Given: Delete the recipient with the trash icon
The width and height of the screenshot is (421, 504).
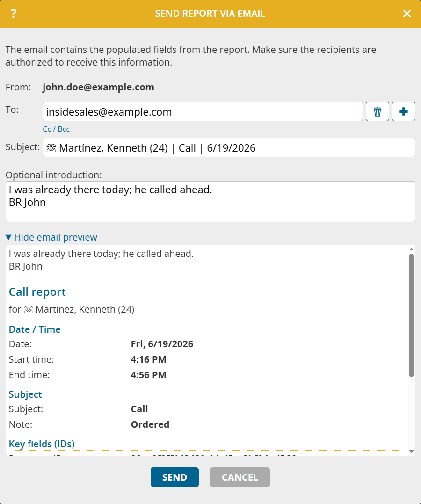Looking at the screenshot, I should tap(377, 111).
